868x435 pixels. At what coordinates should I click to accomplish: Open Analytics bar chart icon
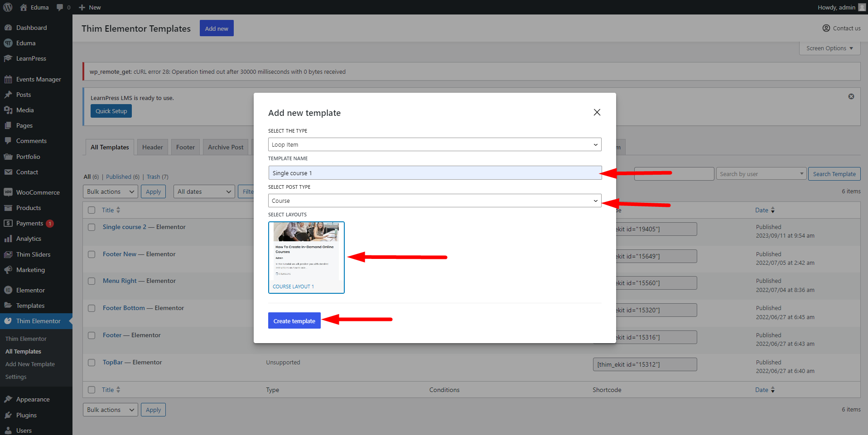click(x=8, y=239)
